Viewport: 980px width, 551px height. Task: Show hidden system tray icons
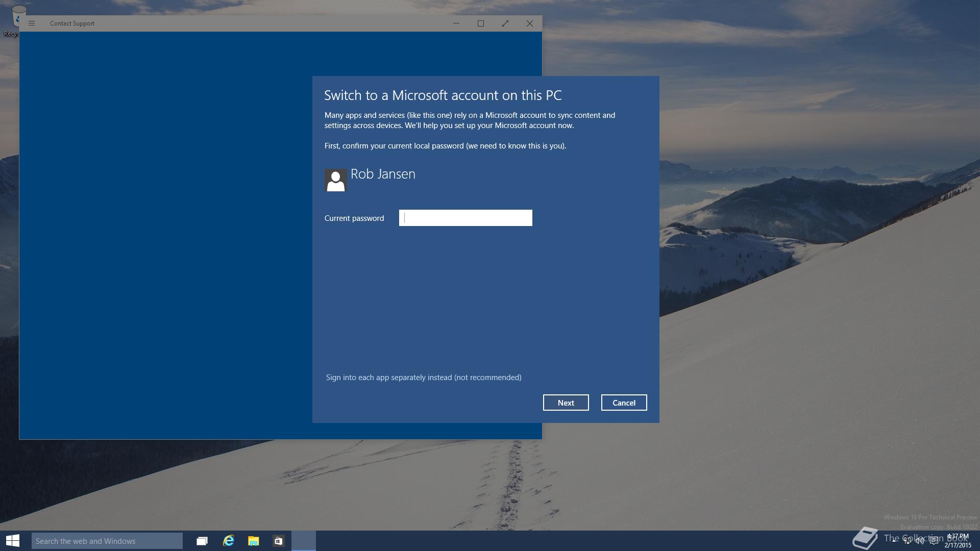pyautogui.click(x=894, y=541)
